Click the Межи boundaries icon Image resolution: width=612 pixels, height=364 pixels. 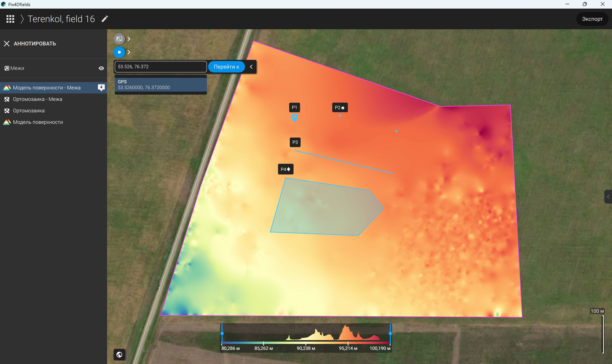click(7, 68)
